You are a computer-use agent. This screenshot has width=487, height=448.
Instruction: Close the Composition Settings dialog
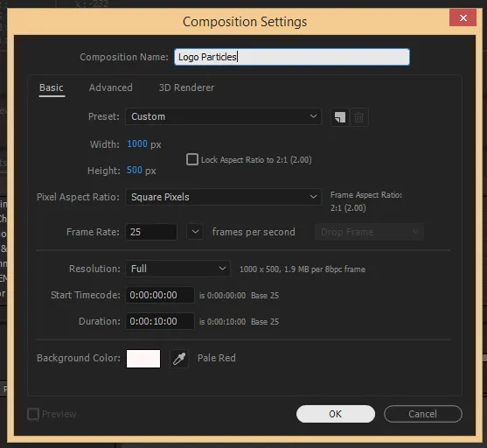463,17
